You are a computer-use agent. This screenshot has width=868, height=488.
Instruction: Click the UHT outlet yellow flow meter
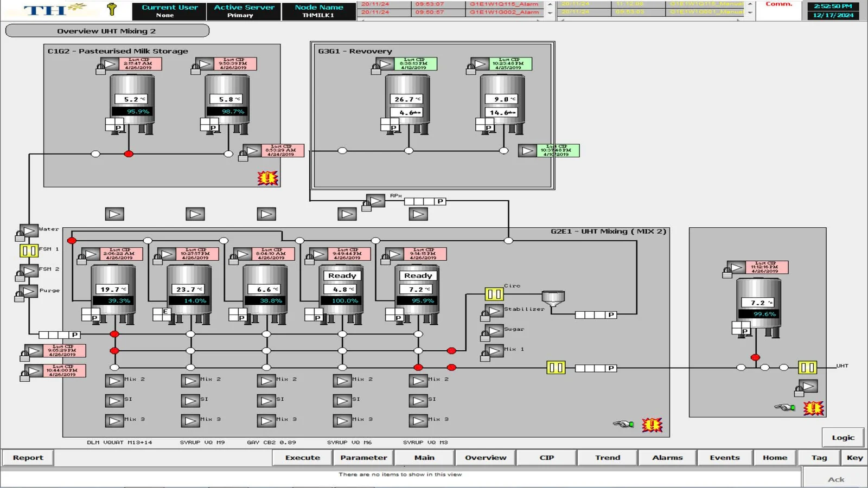(x=807, y=368)
